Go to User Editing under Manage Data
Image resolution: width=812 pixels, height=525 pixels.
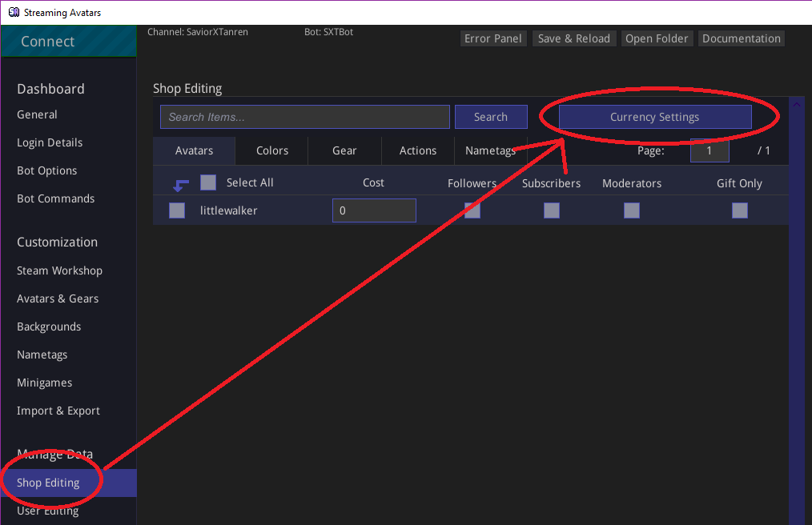coord(47,511)
